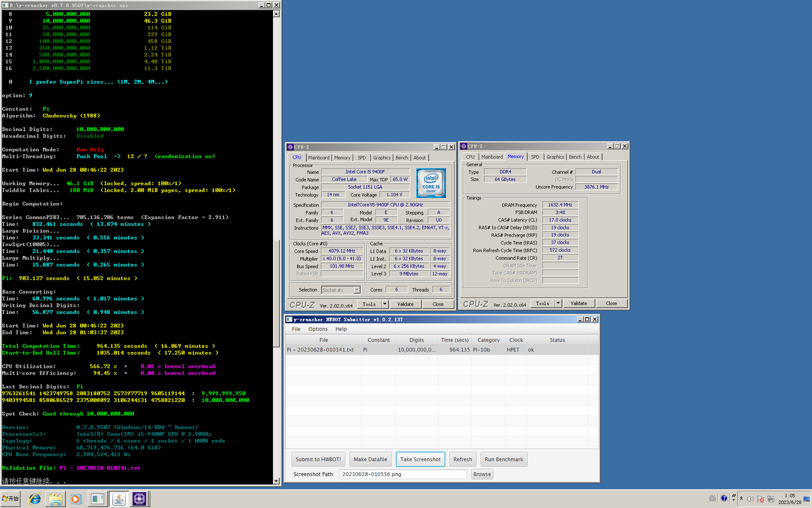This screenshot has width=812, height=508.
Task: Click the clock showing 1:05 2023/6/28
Action: pyautogui.click(x=790, y=499)
